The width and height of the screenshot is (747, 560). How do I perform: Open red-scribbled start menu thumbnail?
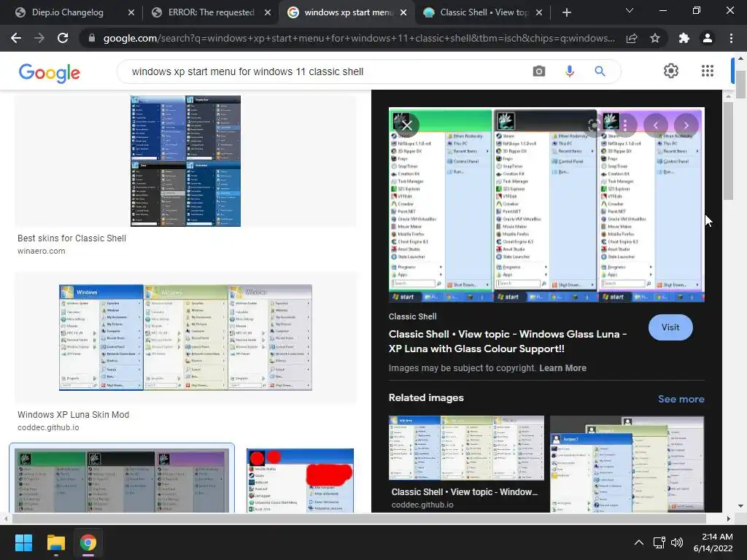coord(300,481)
